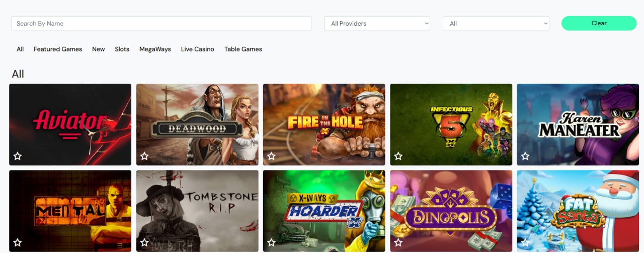Image resolution: width=644 pixels, height=253 pixels.
Task: Expand the All filter dropdown beside Clear
Action: pyautogui.click(x=496, y=23)
